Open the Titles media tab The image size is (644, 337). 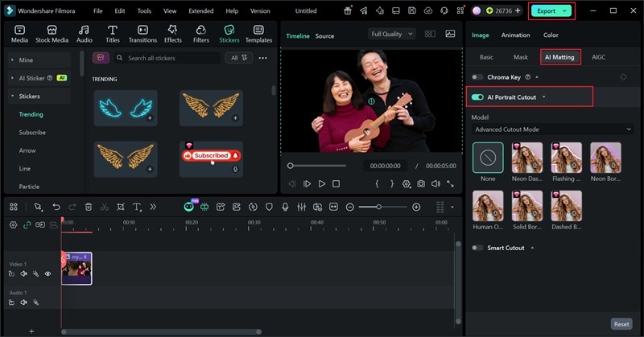tap(113, 33)
